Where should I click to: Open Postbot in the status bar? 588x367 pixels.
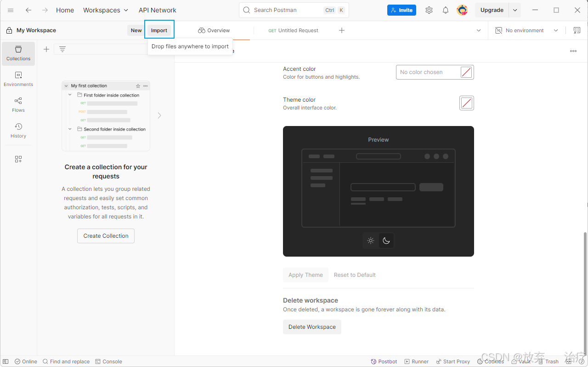pos(384,361)
